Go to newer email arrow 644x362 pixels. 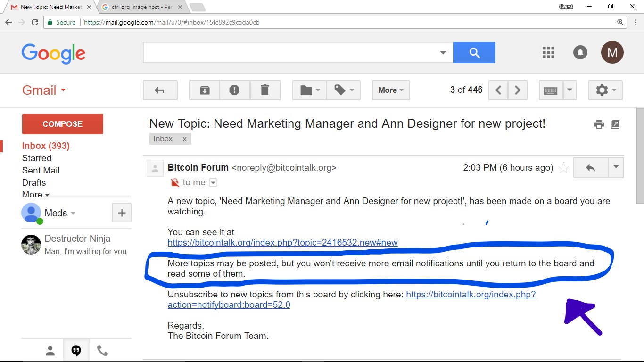tap(498, 90)
